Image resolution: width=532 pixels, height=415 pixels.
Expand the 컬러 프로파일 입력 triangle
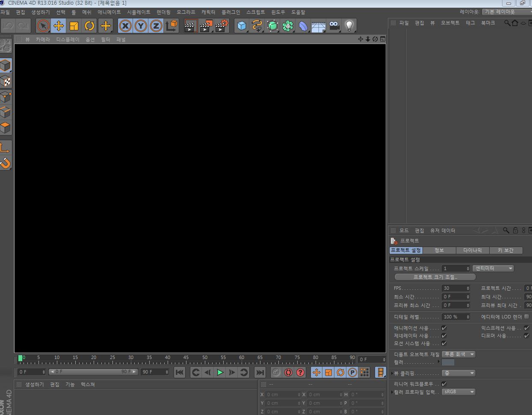[392, 391]
